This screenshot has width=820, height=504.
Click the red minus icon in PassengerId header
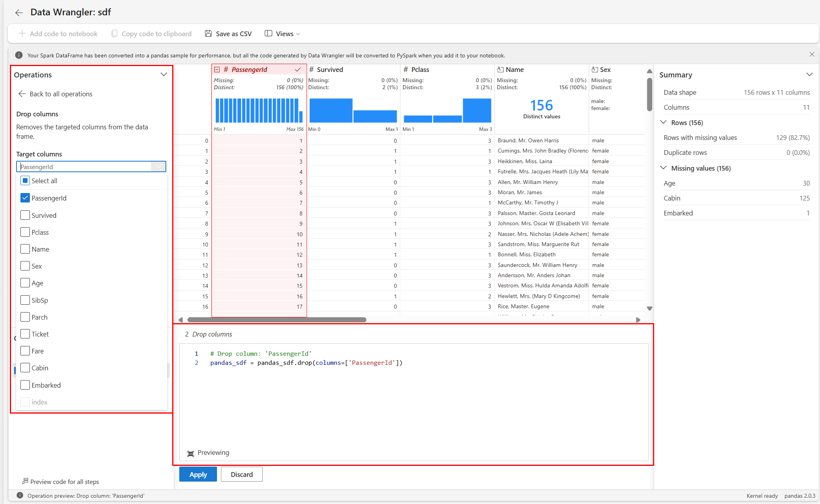click(x=217, y=70)
